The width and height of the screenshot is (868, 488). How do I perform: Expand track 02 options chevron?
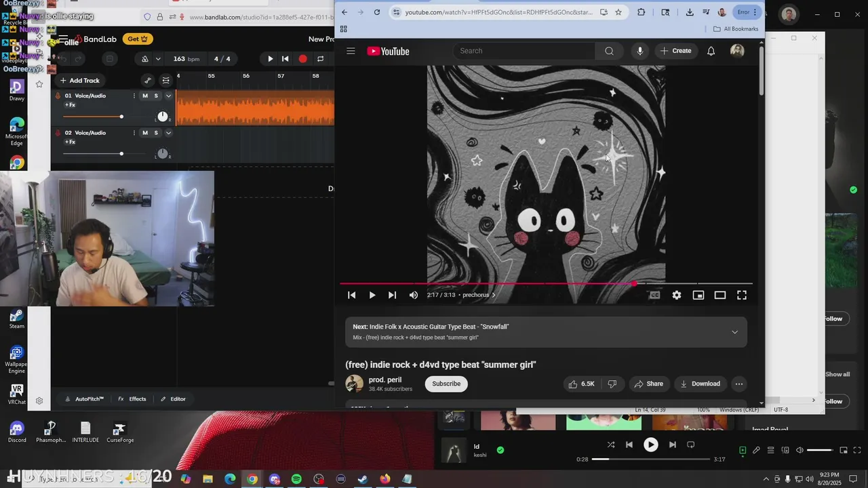pyautogui.click(x=168, y=133)
